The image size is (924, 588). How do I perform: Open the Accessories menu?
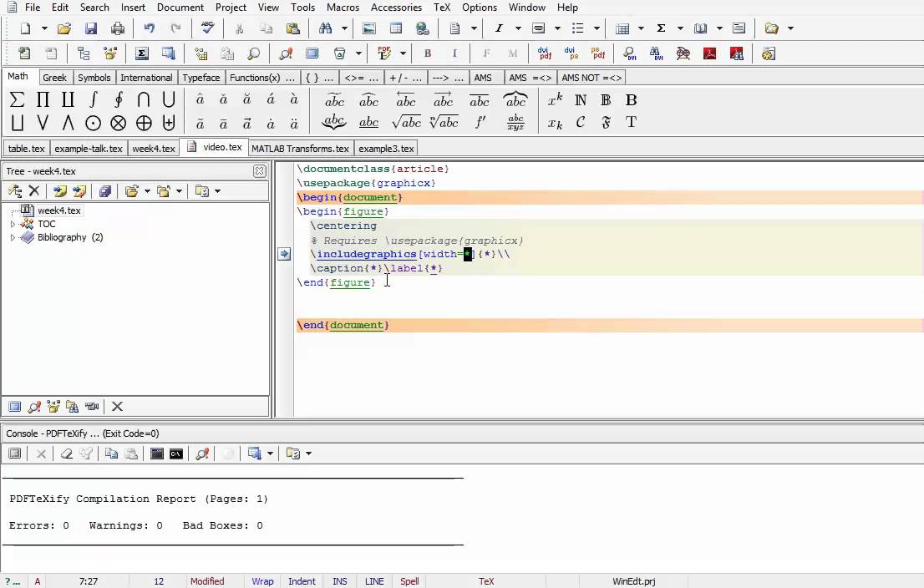[396, 7]
